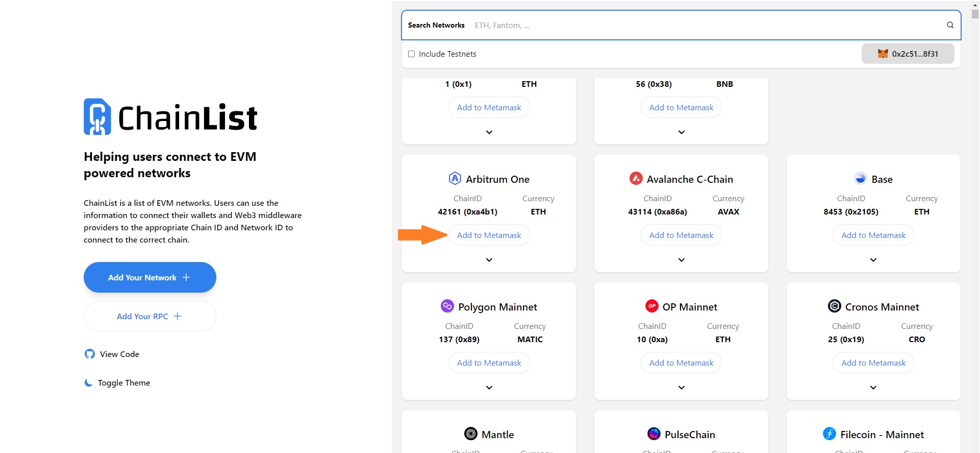
Task: Click the AVAX currency value
Action: pyautogui.click(x=728, y=211)
